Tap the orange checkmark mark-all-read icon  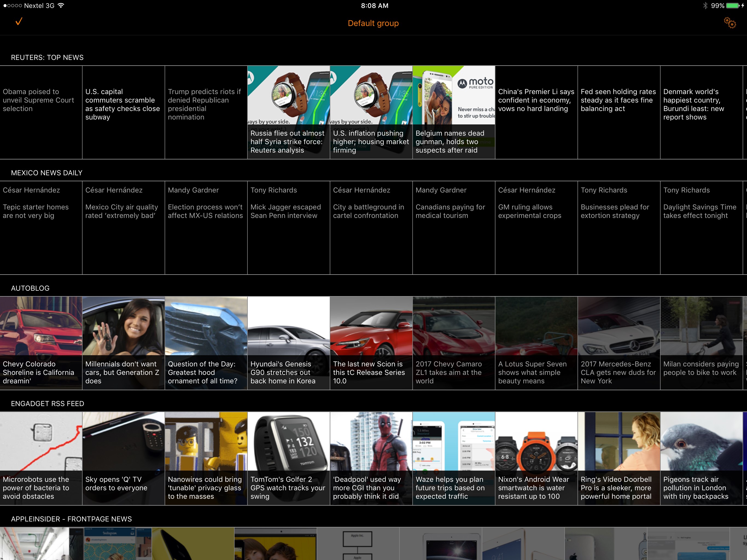[x=19, y=22]
